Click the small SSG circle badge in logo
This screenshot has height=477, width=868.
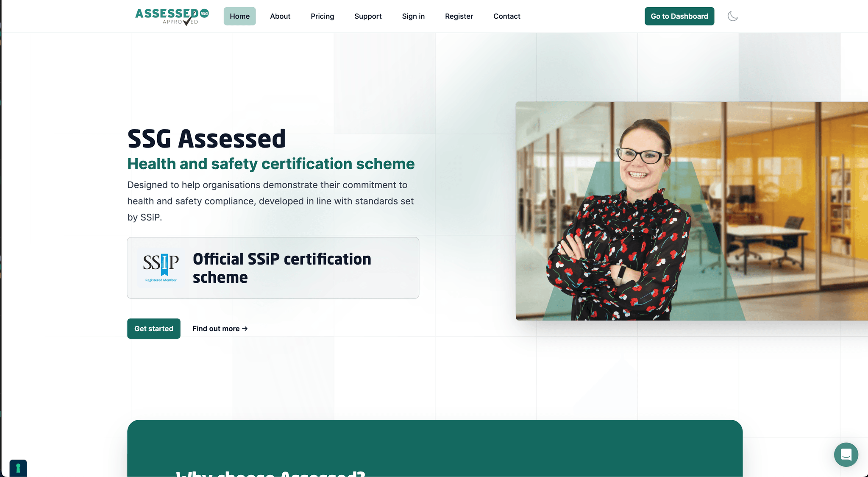tap(203, 12)
